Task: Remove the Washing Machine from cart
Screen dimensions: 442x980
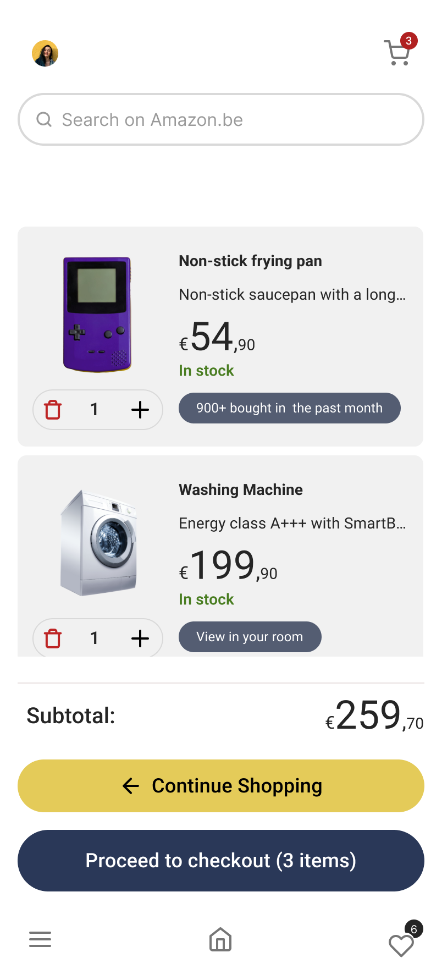Action: pos(53,638)
